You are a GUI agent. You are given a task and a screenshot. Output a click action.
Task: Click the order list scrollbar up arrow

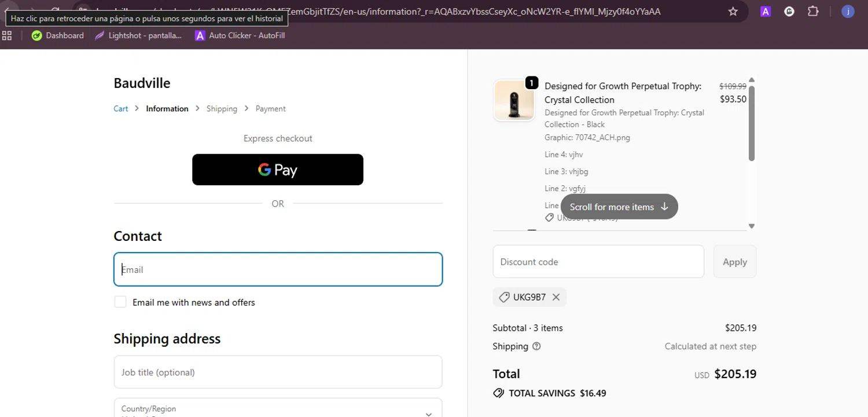(752, 80)
